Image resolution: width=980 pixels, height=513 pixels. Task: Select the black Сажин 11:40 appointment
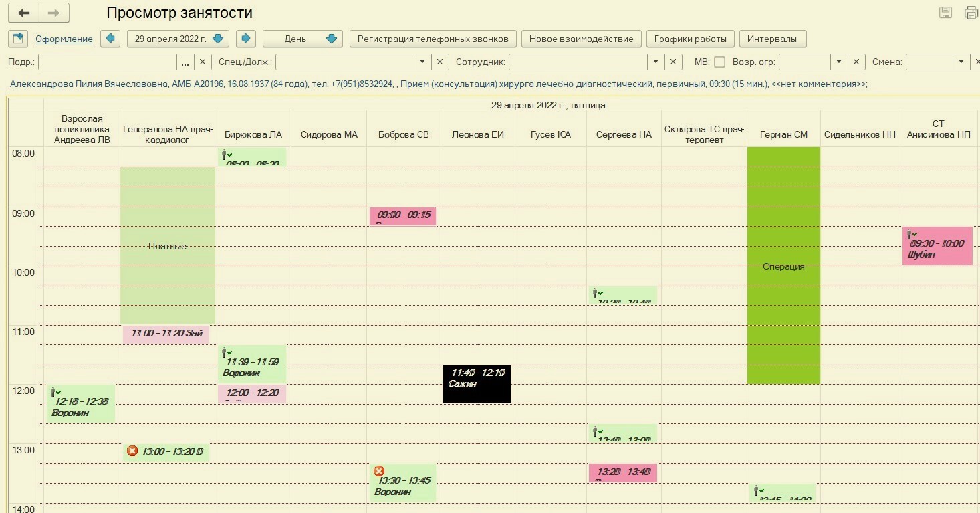[x=477, y=384]
